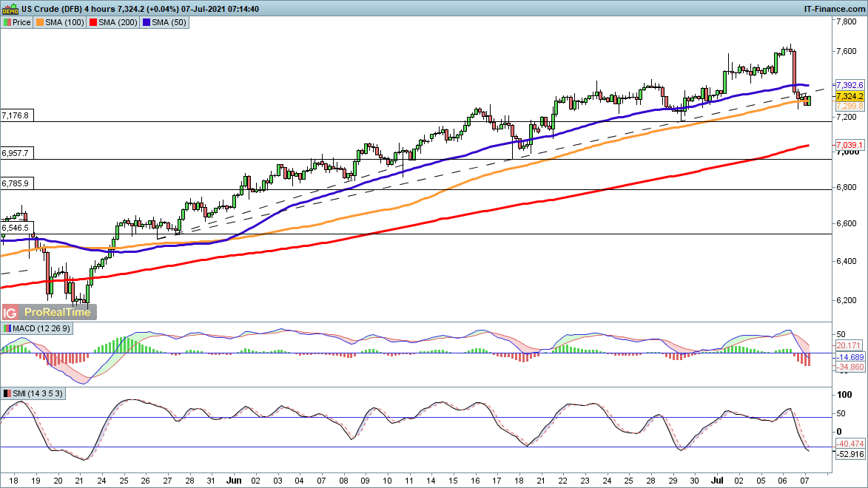Click the yellow current price tag 7,324.2
The image size is (868, 488).
point(850,97)
